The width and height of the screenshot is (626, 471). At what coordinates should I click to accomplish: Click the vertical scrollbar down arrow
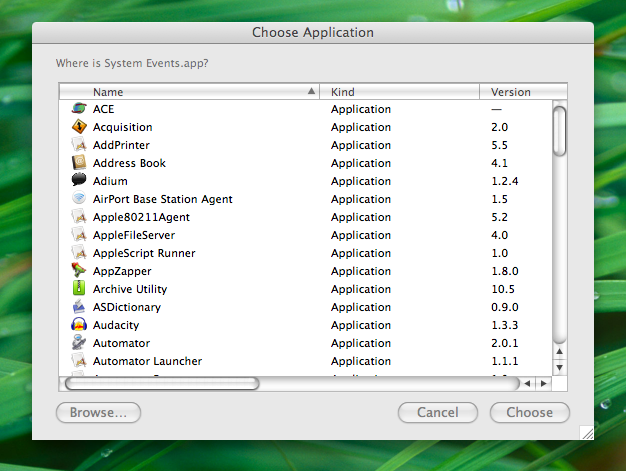pyautogui.click(x=560, y=367)
